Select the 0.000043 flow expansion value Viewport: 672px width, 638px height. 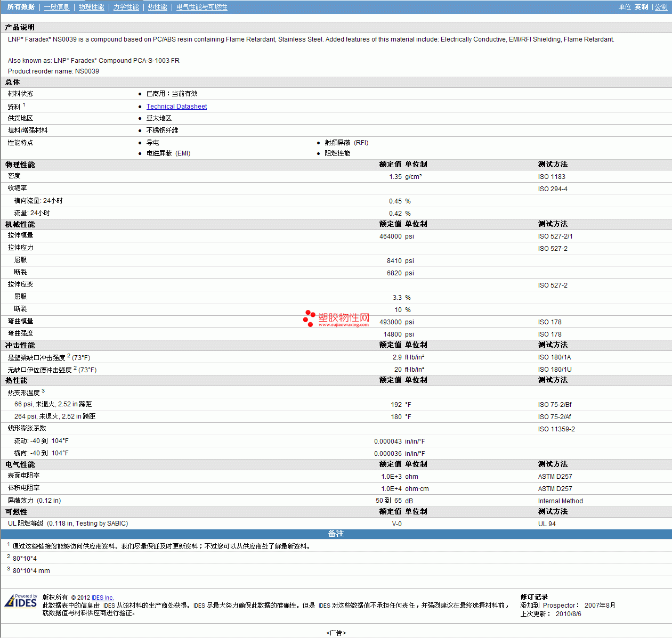pos(388,441)
